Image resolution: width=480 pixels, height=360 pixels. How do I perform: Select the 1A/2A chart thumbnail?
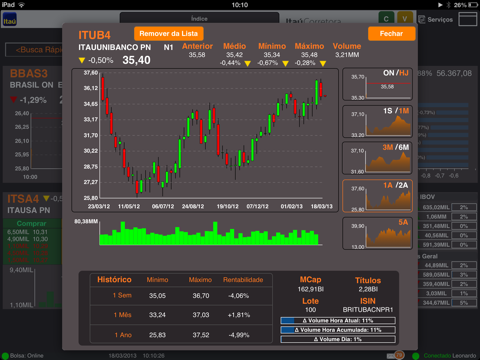[x=377, y=196]
